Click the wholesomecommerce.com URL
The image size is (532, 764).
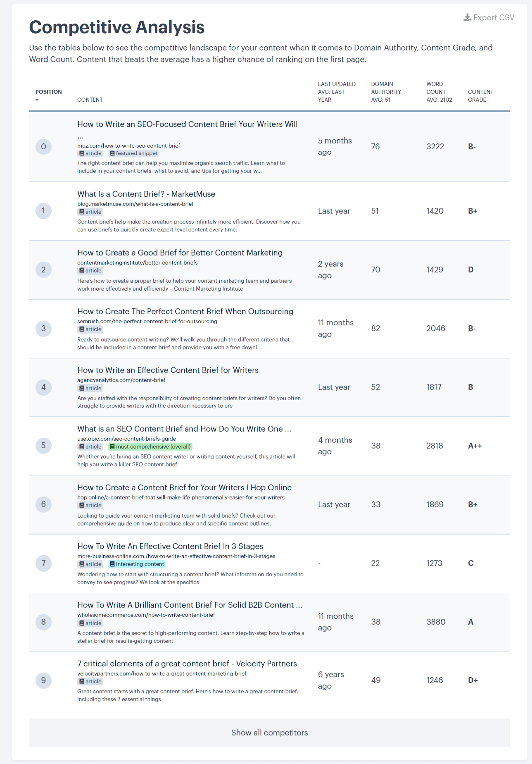click(x=146, y=615)
